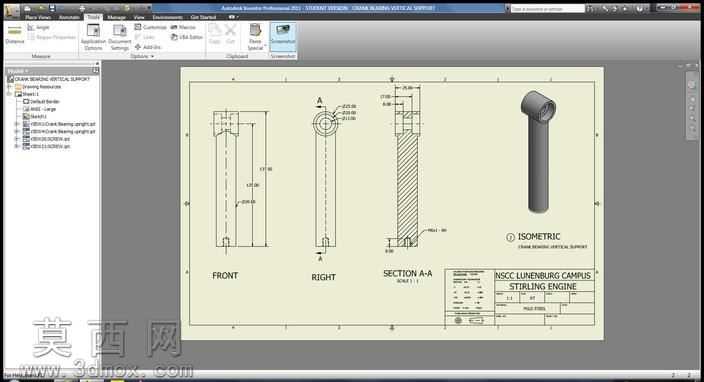Select the Distance measure tool

pyautogui.click(x=14, y=35)
